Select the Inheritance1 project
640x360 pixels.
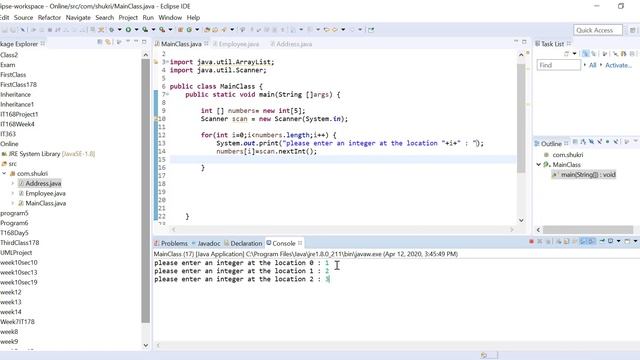17,104
